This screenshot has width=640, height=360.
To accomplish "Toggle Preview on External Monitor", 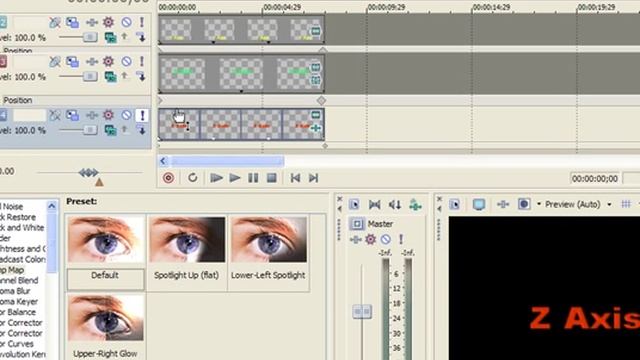I will point(479,204).
